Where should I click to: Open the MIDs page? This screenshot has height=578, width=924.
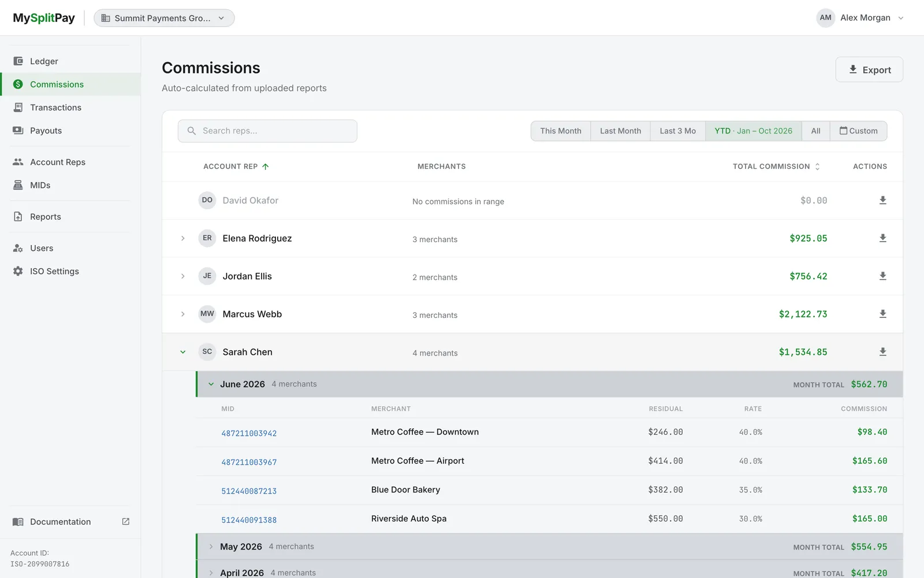coord(70,185)
